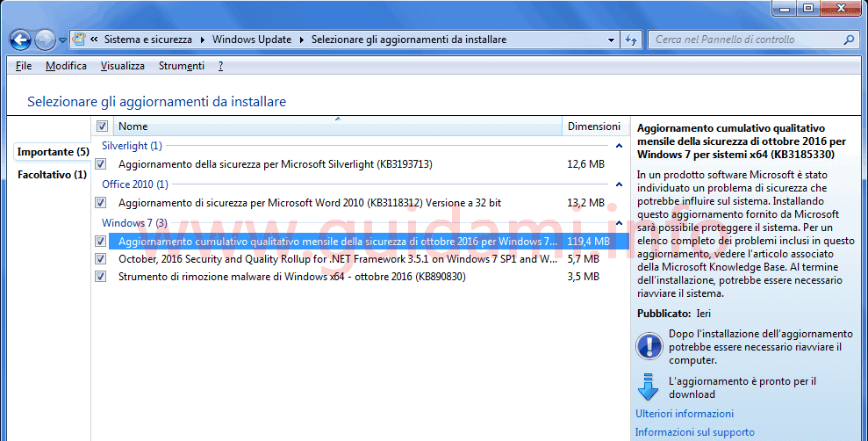
Task: Minimize the Windows Update window
Action: 785,8
